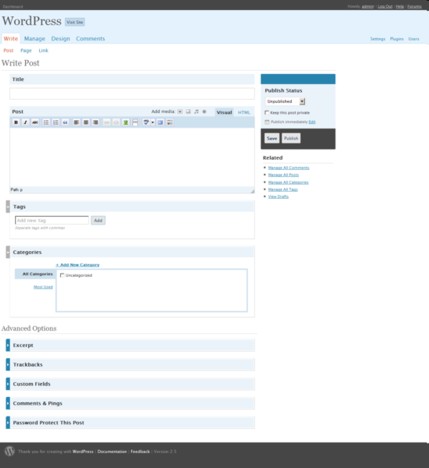429x468 pixels.
Task: Click the Add audio media icon
Action: 196,112
